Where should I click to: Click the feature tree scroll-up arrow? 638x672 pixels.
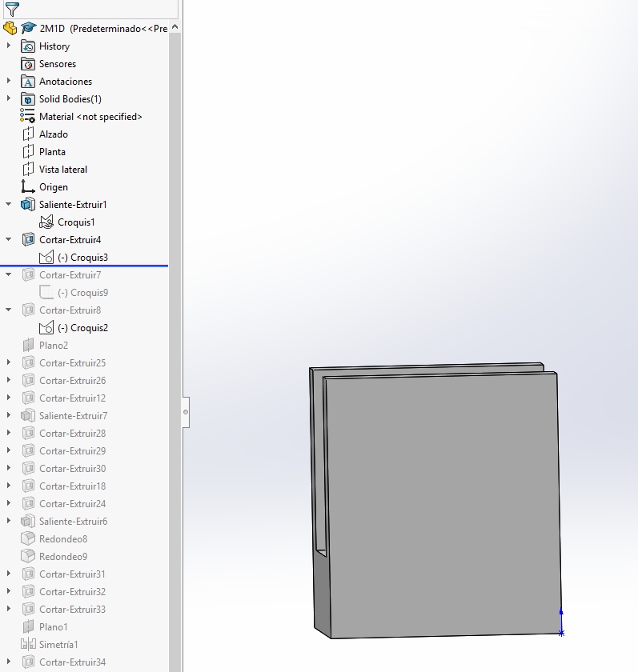(175, 27)
